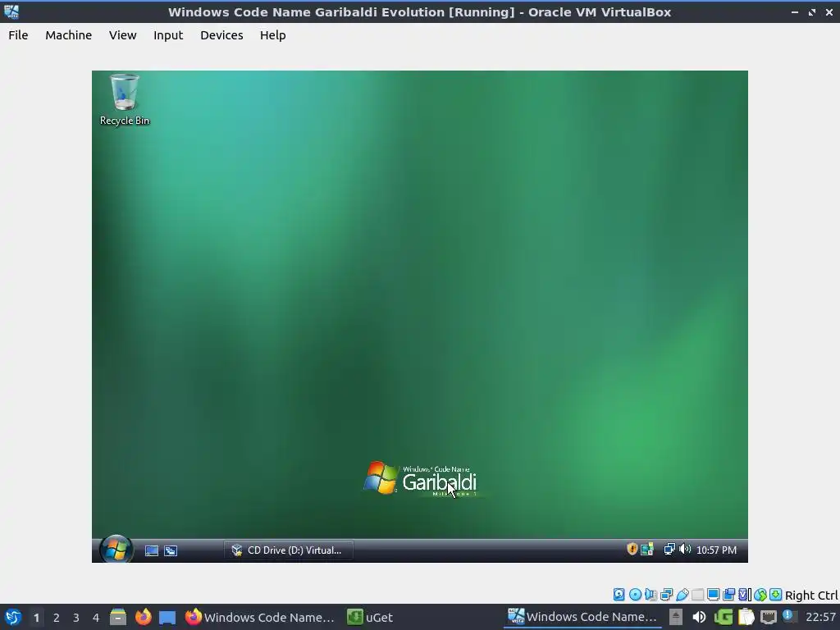The height and width of the screenshot is (630, 840).
Task: Switch to workspace 1
Action: 36,618
